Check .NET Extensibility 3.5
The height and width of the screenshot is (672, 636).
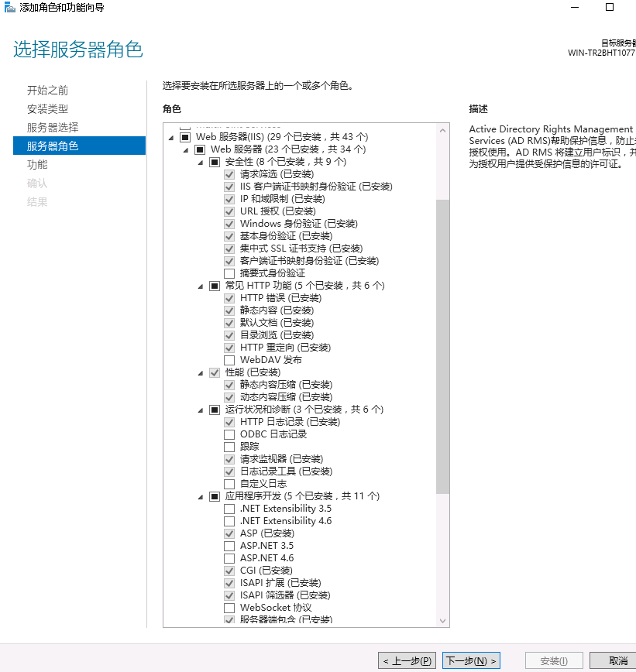coord(229,509)
